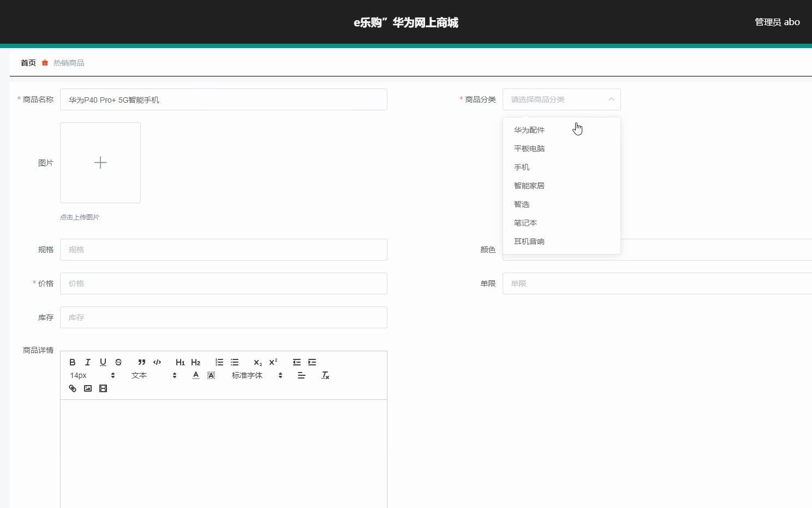812x508 pixels.
Task: Click the 价格 input field
Action: point(224,283)
